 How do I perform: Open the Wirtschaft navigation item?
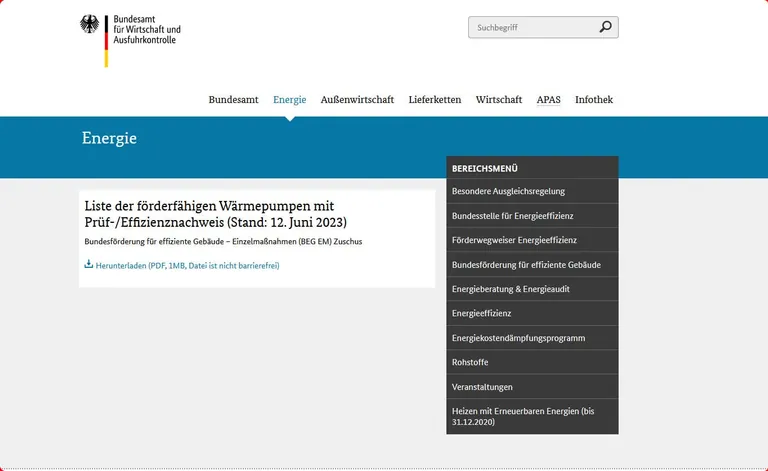[x=498, y=100]
